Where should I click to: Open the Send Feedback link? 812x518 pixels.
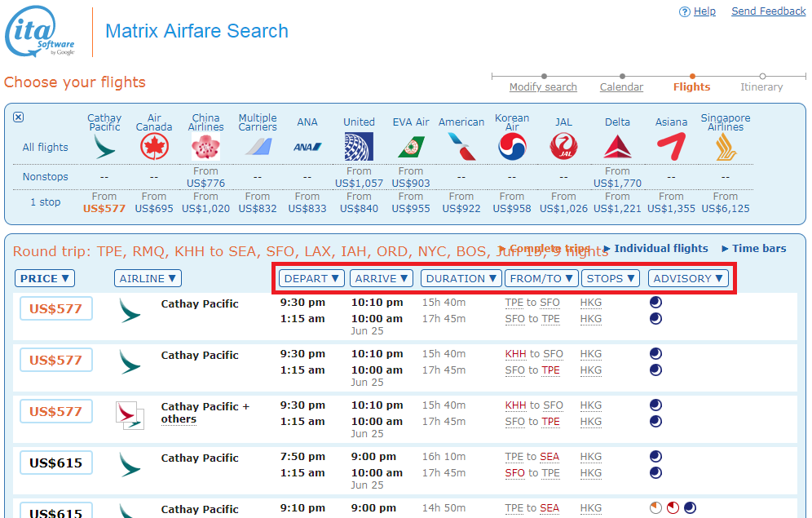click(x=769, y=11)
